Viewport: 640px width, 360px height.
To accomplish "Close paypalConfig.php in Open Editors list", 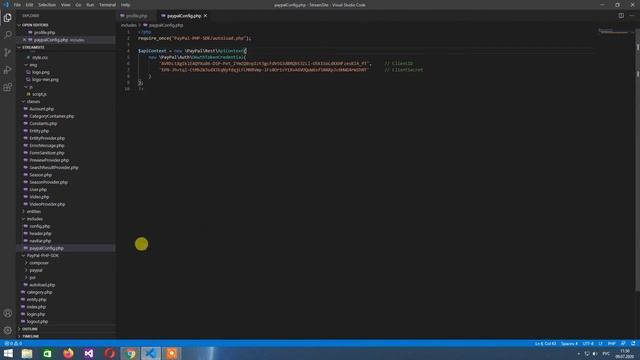I will 24,40.
